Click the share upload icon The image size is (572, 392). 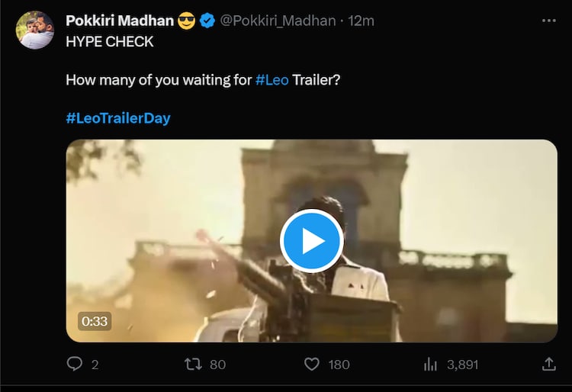pyautogui.click(x=548, y=365)
